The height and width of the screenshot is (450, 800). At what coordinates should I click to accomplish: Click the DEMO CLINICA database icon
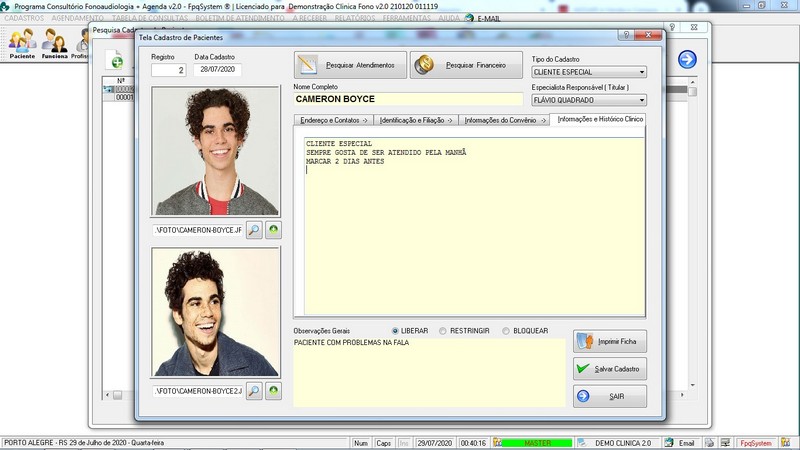[x=582, y=443]
